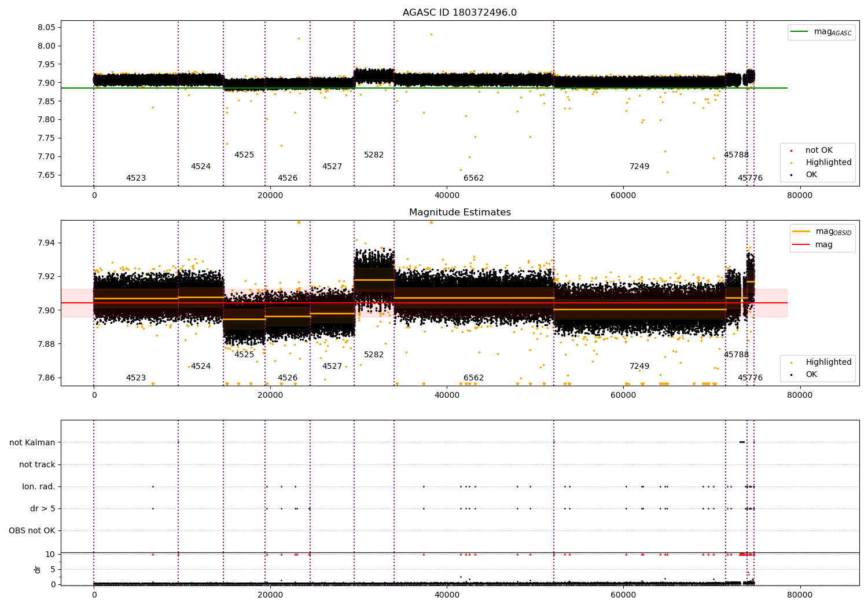Click y-tick 8.05 on the top plot
This screenshot has width=868, height=608.
(x=46, y=28)
